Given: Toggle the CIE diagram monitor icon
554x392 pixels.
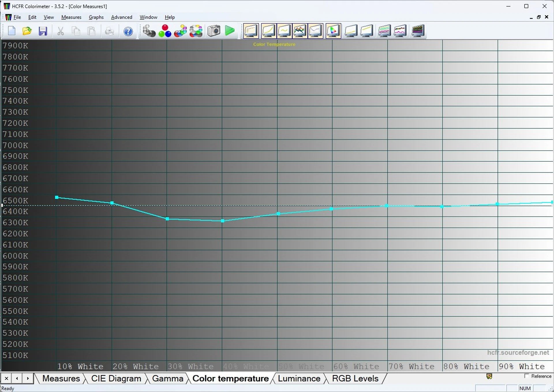Looking at the screenshot, I should [333, 31].
